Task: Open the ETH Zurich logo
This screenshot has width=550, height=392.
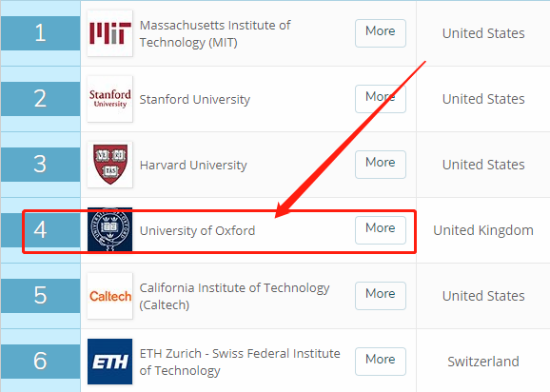Action: 109,362
